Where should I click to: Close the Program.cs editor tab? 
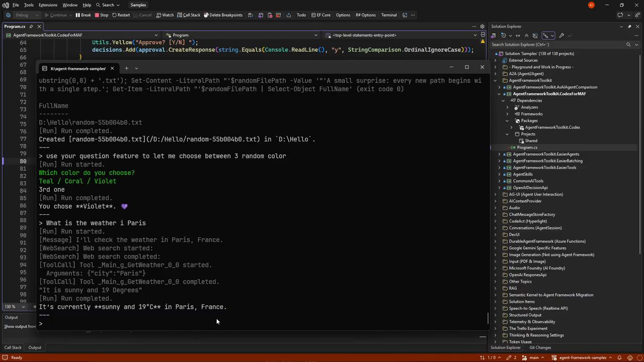point(39,27)
